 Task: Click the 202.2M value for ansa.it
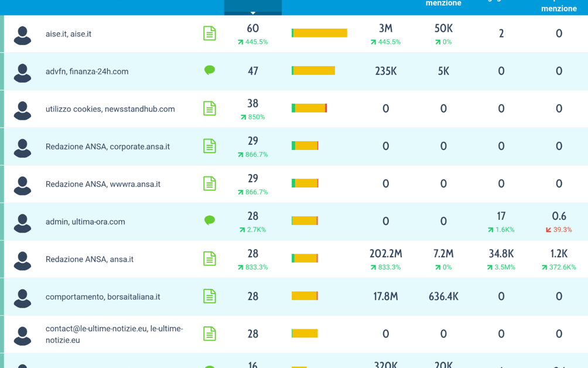(385, 254)
